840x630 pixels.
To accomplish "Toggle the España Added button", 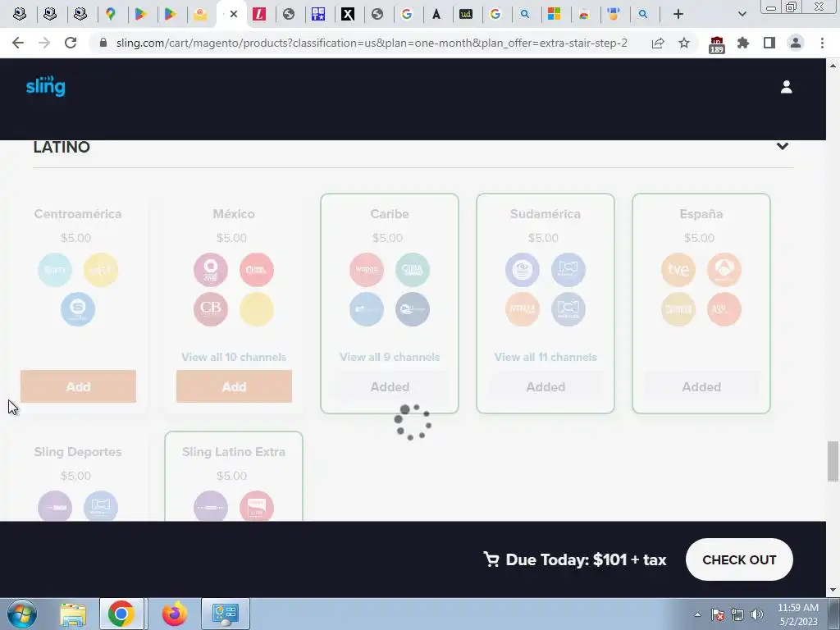I will 701,386.
